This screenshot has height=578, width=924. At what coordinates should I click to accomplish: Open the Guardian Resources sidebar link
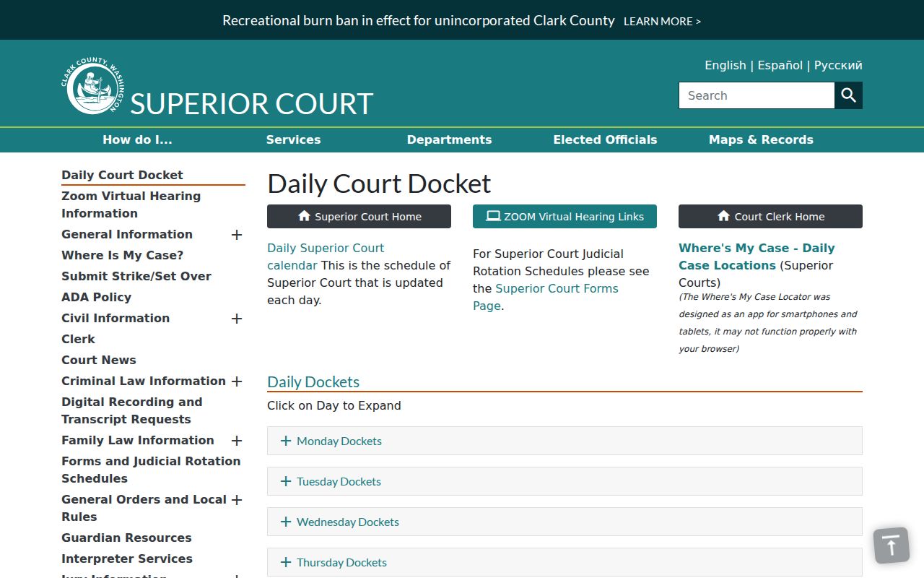pos(126,538)
